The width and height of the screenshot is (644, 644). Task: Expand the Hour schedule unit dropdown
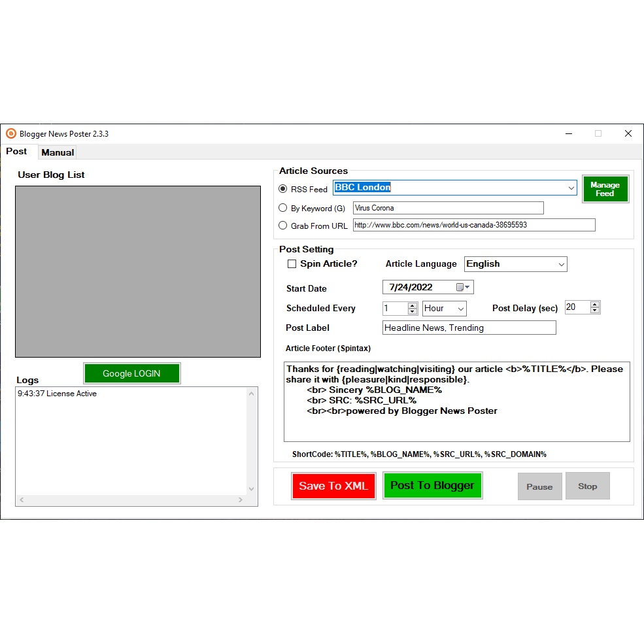[x=460, y=309]
